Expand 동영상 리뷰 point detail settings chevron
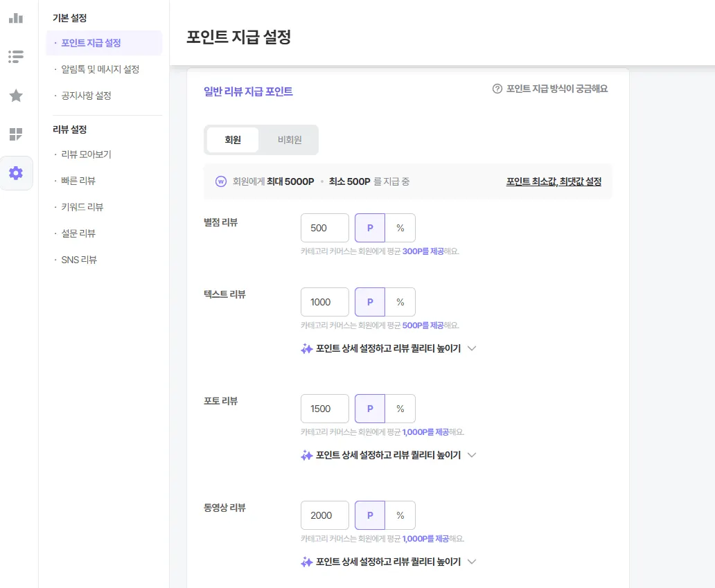Screen dimensions: 715x588 tap(472, 562)
